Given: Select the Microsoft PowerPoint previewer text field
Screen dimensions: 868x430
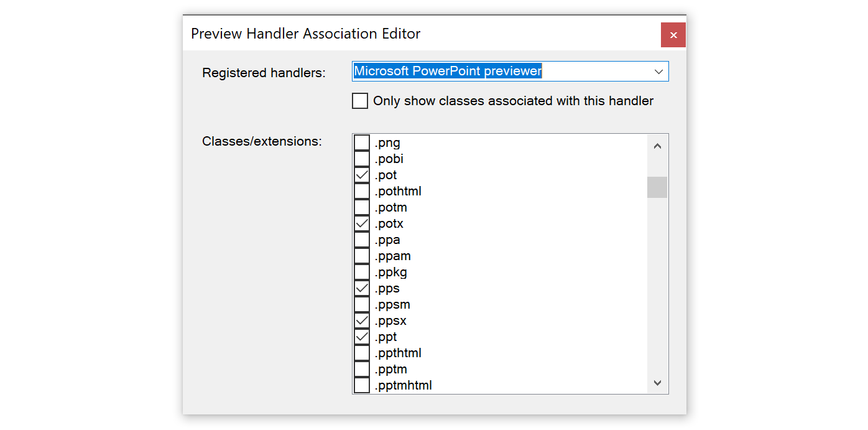Looking at the screenshot, I should (497, 71).
